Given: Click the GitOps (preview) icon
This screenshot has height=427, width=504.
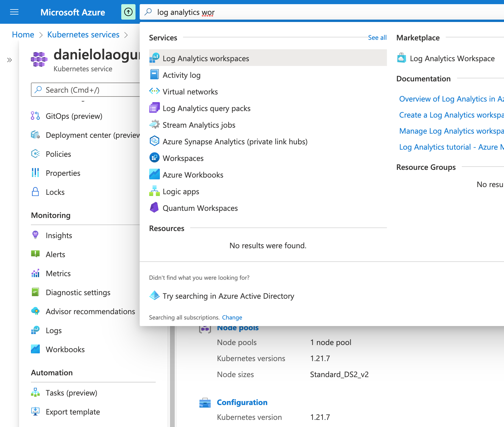Looking at the screenshot, I should tap(35, 116).
